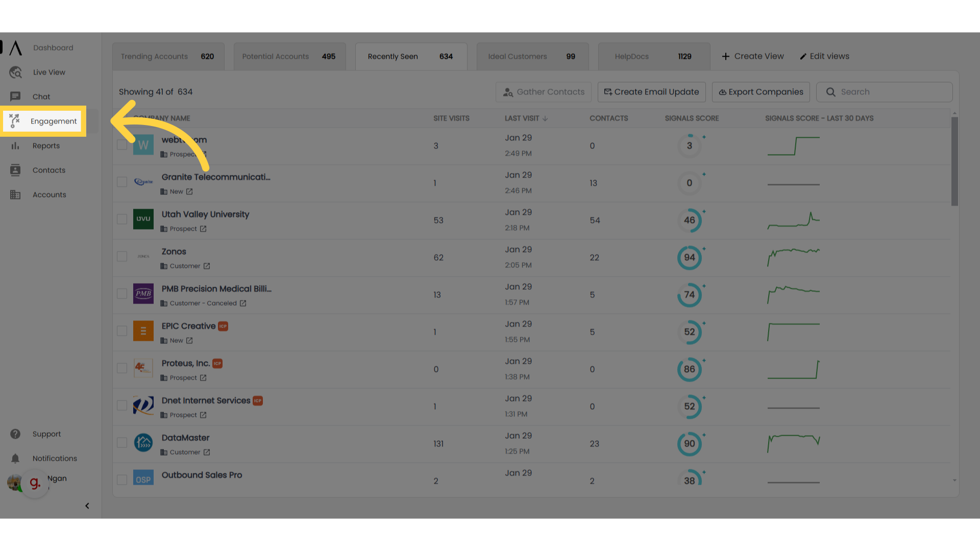Select the Recently Seen tab
Image resolution: width=980 pixels, height=551 pixels.
(411, 57)
